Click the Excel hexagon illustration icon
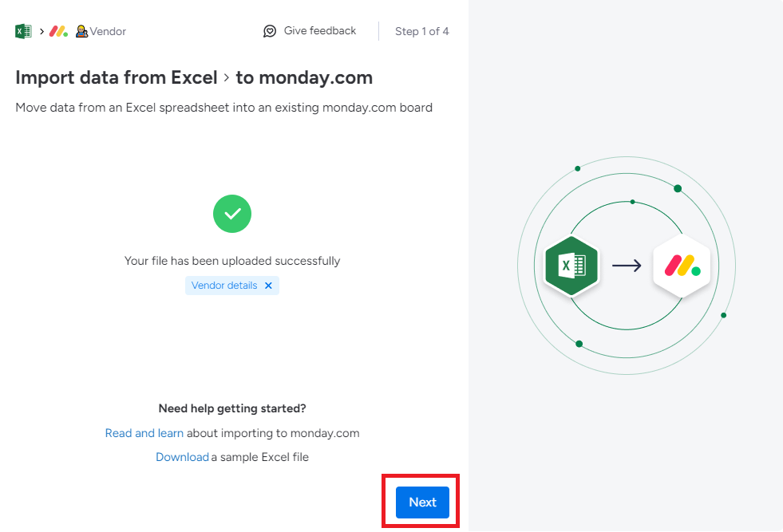The image size is (783, 532). [x=571, y=266]
